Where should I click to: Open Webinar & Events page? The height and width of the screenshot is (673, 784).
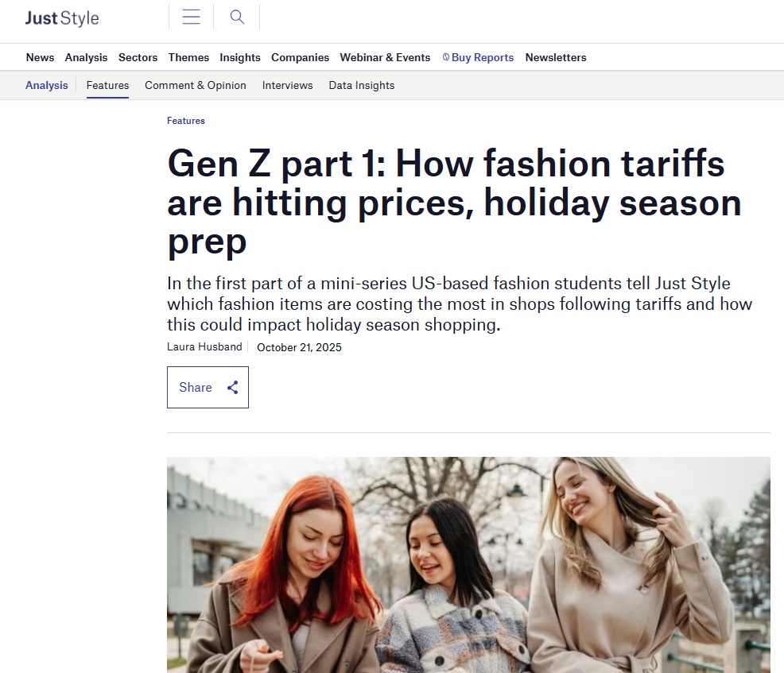[x=385, y=57]
